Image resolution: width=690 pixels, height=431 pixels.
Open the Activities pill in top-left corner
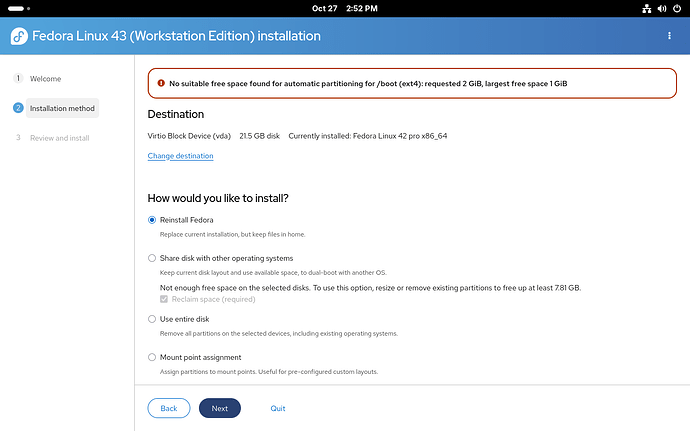18,8
